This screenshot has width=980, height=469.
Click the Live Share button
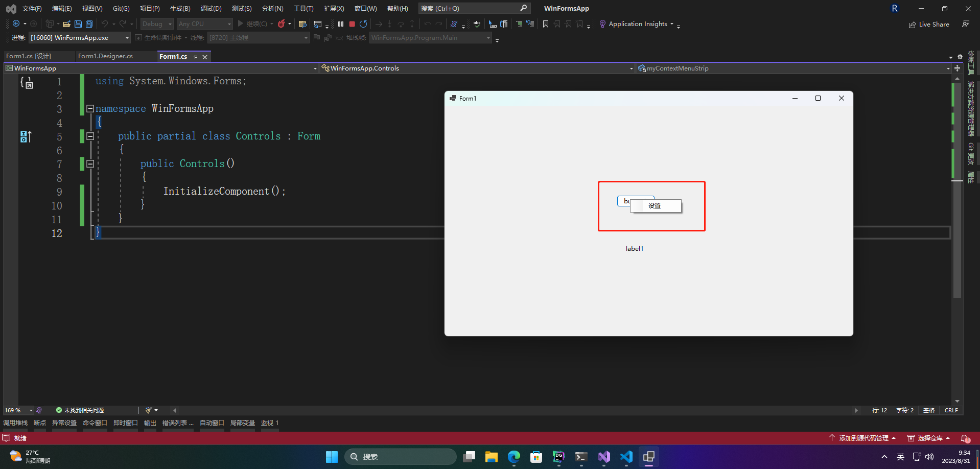point(929,24)
